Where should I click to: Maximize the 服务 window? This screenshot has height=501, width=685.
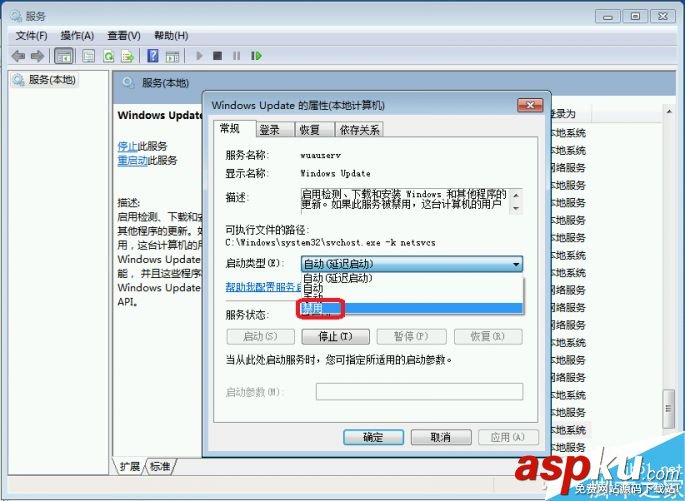click(x=635, y=17)
